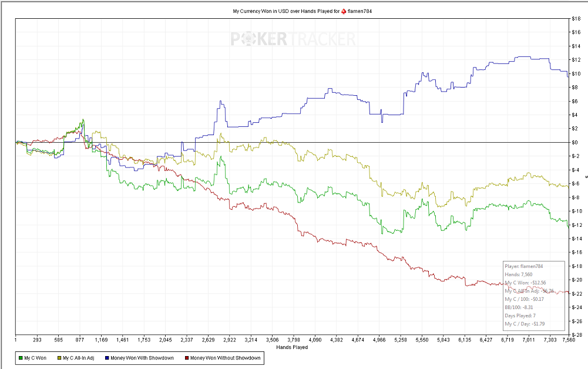
Task: Click Player: flamen784 in the stats box
Action: pos(524,266)
